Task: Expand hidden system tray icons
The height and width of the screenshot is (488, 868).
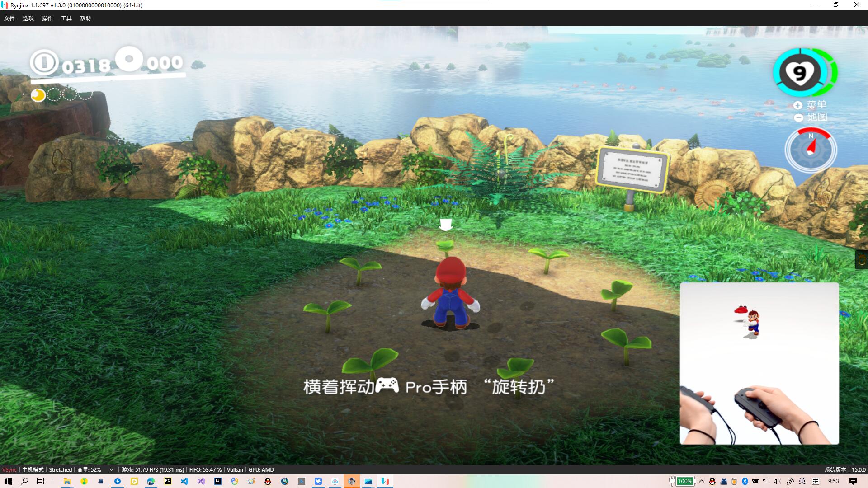Action: (x=702, y=481)
